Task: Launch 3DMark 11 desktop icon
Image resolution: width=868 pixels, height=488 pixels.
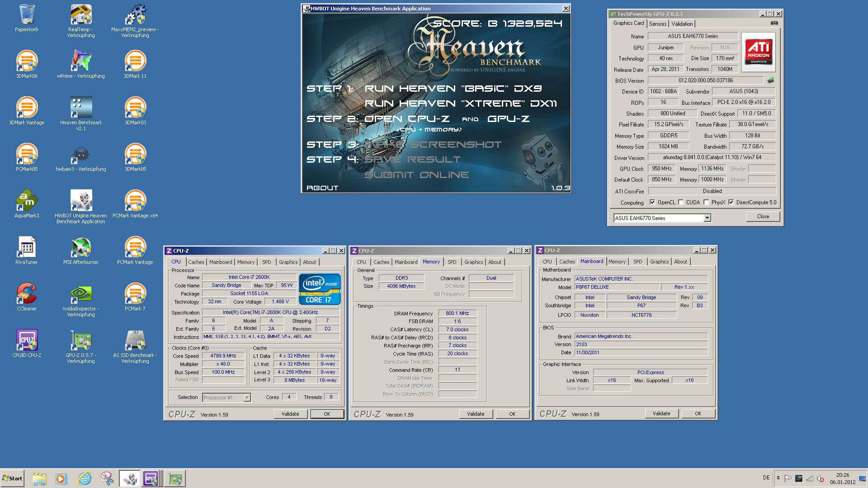Action: click(135, 65)
